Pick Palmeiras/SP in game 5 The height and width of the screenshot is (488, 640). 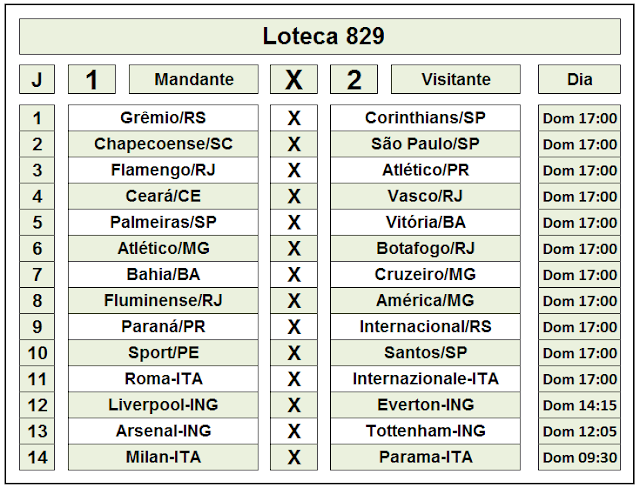[x=163, y=222]
